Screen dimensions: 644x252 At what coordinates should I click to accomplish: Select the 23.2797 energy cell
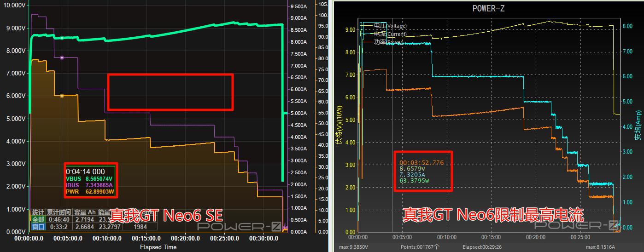click(x=110, y=227)
